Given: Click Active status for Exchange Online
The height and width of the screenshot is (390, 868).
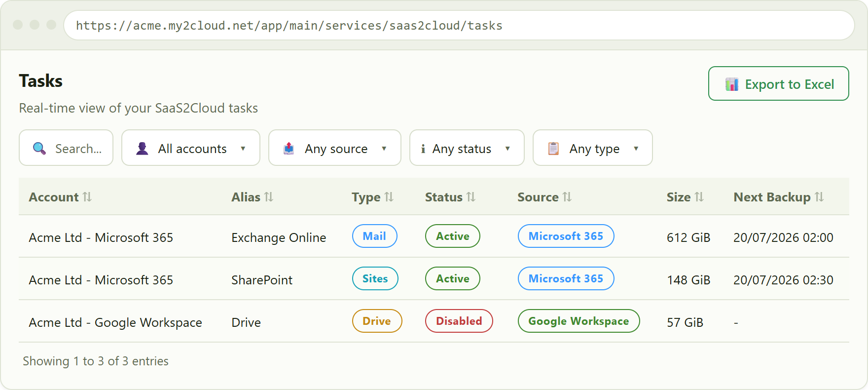Looking at the screenshot, I should click(452, 236).
